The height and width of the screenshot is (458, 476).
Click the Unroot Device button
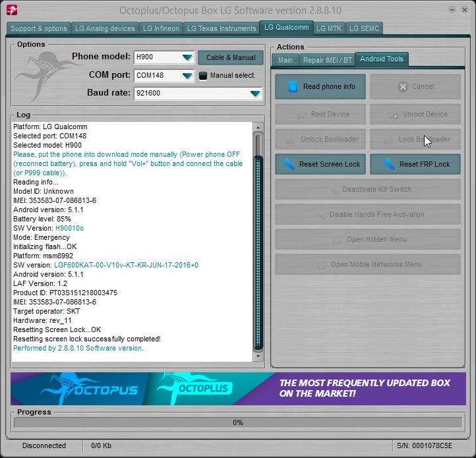coord(415,114)
